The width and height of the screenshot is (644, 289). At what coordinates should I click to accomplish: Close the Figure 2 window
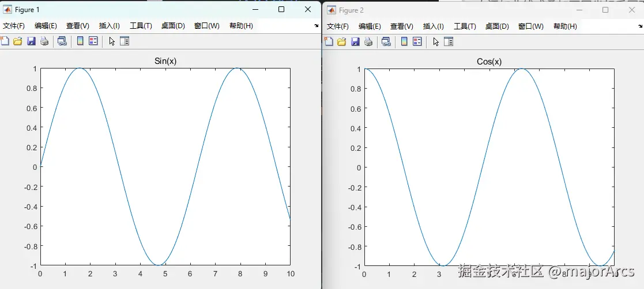(632, 10)
